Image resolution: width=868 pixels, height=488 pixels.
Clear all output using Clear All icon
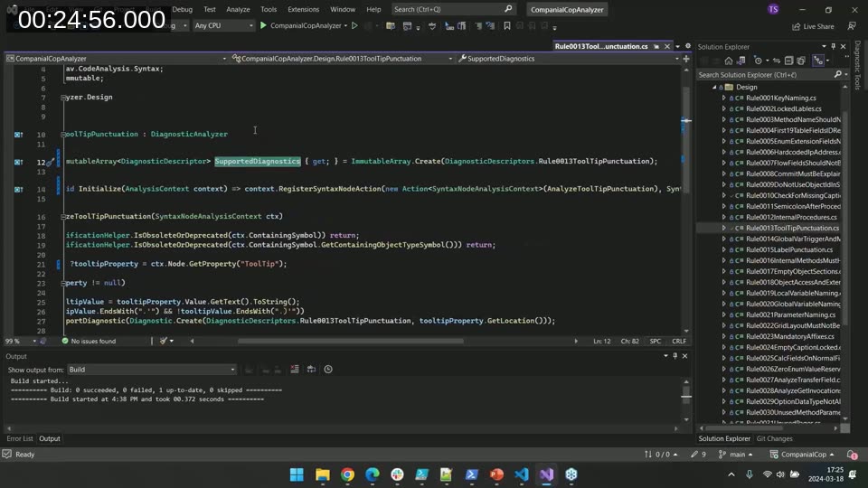[295, 369]
